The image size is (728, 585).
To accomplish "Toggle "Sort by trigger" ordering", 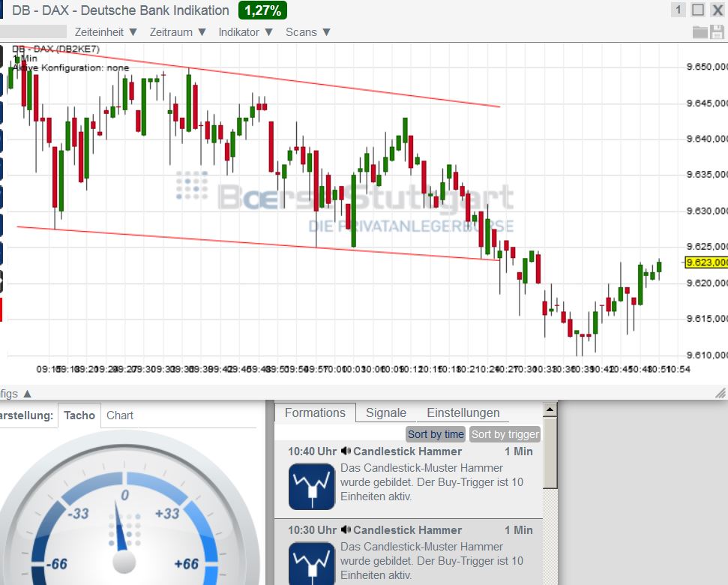I will pyautogui.click(x=505, y=433).
